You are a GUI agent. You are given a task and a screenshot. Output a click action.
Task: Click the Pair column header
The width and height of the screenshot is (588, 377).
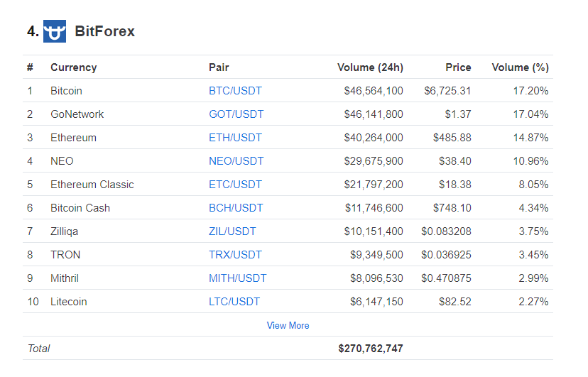219,67
